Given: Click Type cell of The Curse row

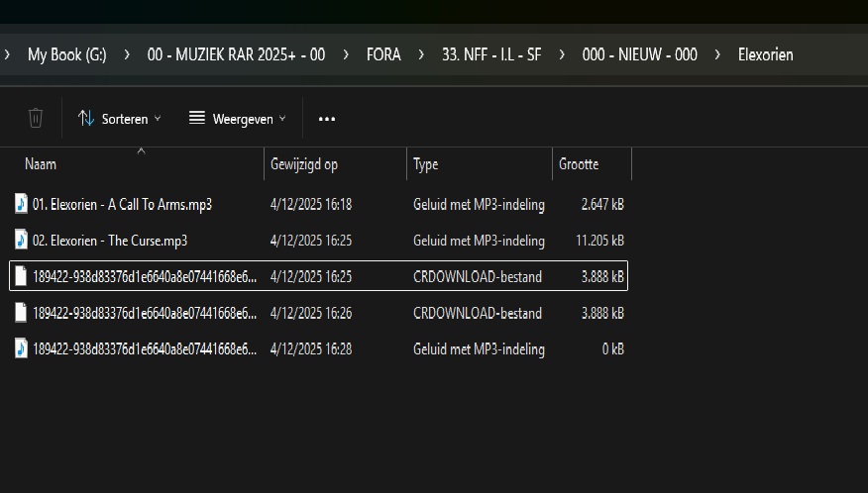Looking at the screenshot, I should 479,241.
